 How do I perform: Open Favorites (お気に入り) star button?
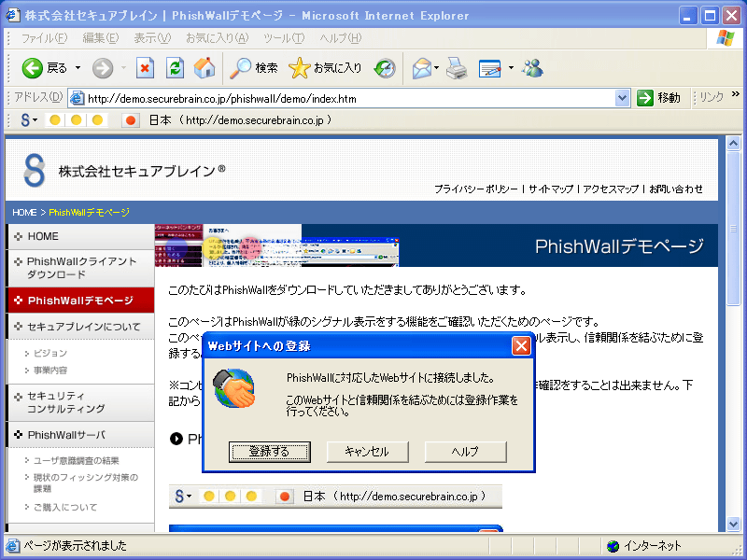pyautogui.click(x=325, y=68)
